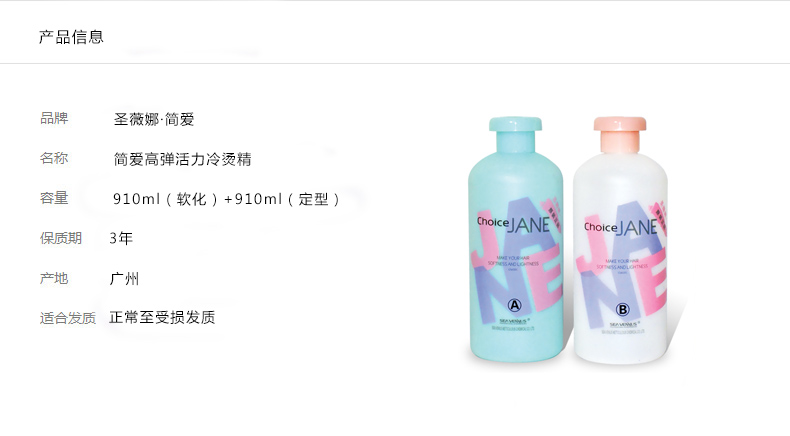Click the circled B icon on white bottle
Screen dimensions: 790x436
(x=622, y=309)
